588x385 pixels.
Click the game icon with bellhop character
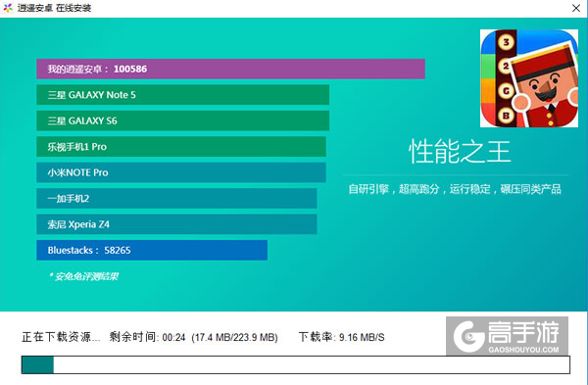529,78
